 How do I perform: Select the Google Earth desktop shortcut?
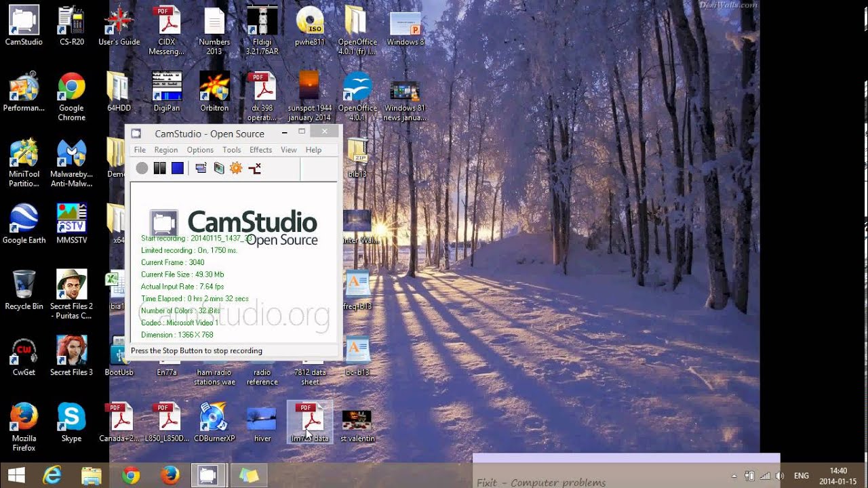(x=24, y=224)
